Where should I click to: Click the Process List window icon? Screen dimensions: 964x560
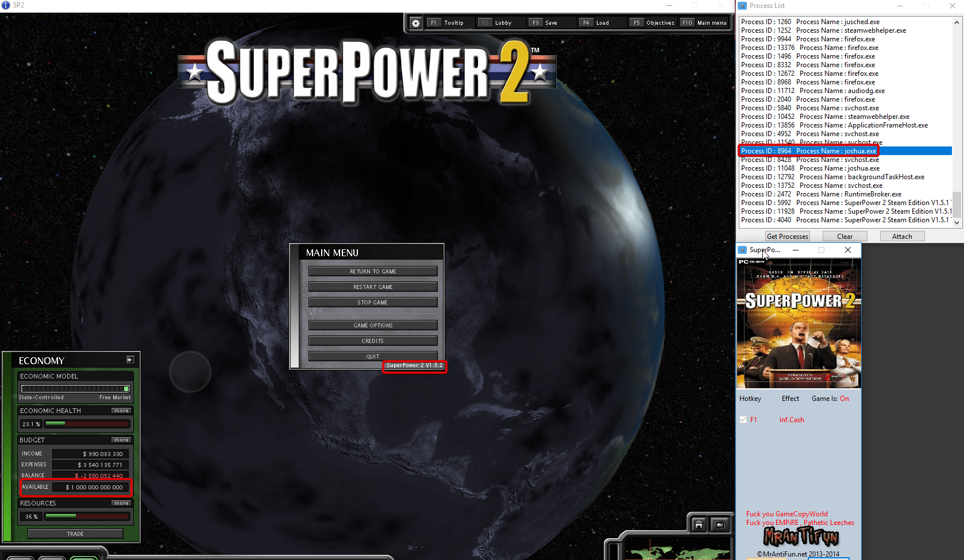742,6
